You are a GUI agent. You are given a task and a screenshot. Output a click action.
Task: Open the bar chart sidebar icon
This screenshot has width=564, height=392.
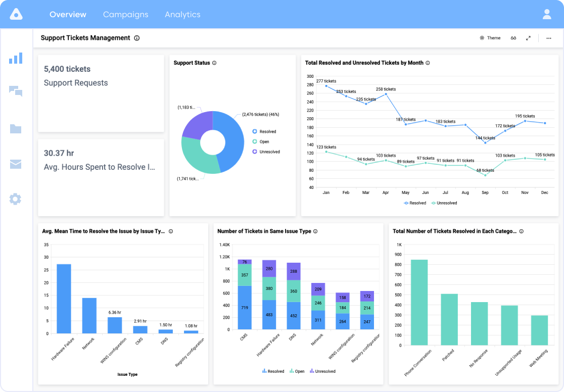16,58
